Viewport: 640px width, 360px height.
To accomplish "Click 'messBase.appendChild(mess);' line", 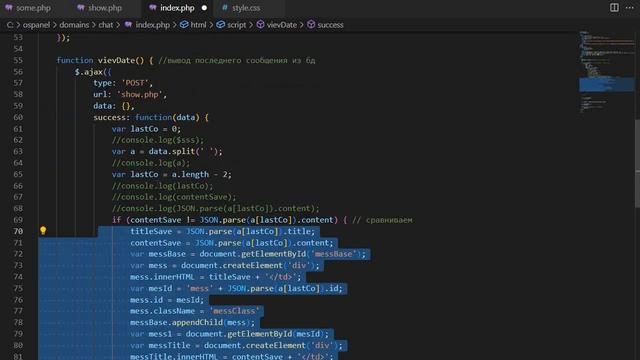I will (192, 322).
